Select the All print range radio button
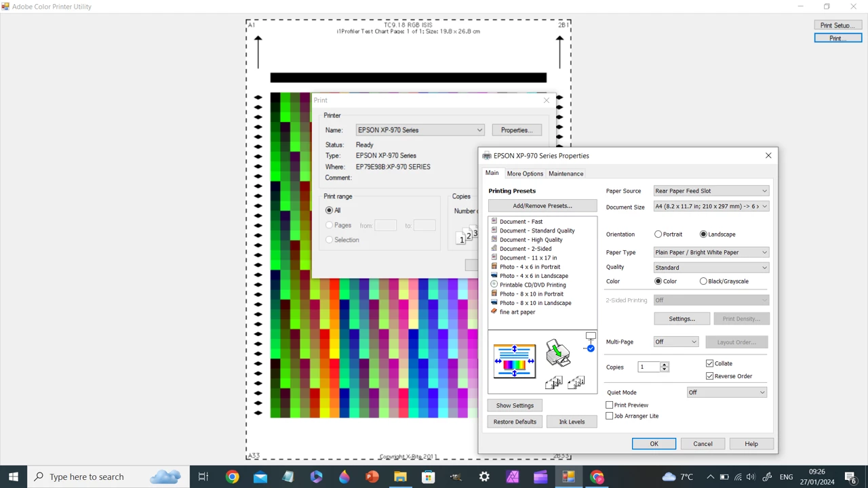The image size is (868, 488). tap(329, 210)
